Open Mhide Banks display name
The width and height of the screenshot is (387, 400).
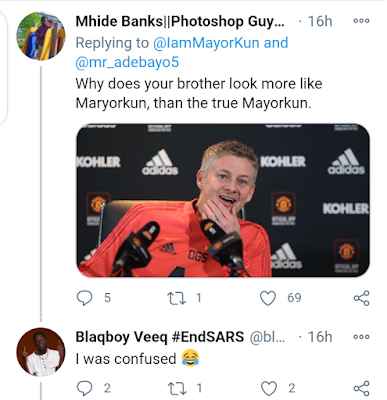click(180, 22)
